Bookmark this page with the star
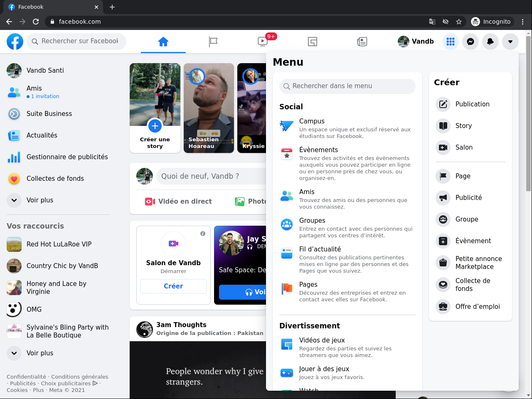The width and height of the screenshot is (532, 399). tap(459, 22)
